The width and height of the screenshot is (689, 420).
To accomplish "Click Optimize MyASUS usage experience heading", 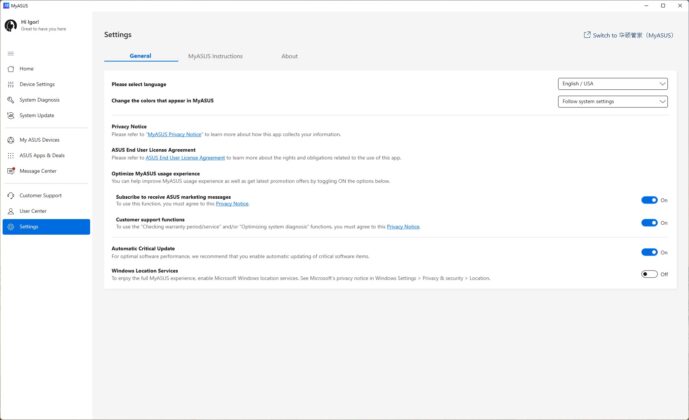I will point(156,174).
